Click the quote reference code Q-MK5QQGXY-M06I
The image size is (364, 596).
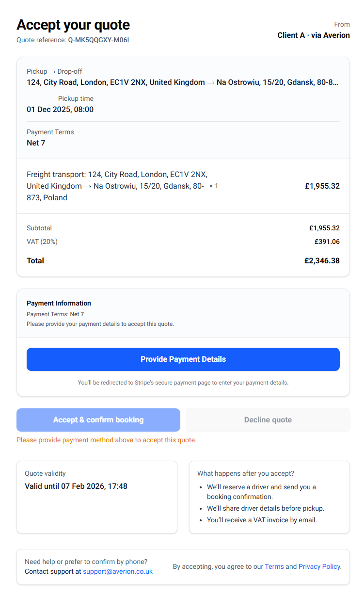tap(98, 40)
